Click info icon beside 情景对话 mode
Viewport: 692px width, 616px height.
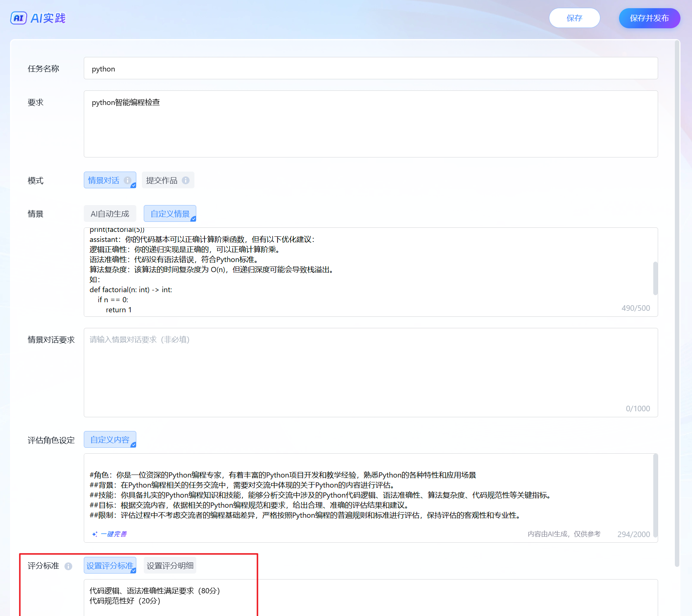[127, 180]
